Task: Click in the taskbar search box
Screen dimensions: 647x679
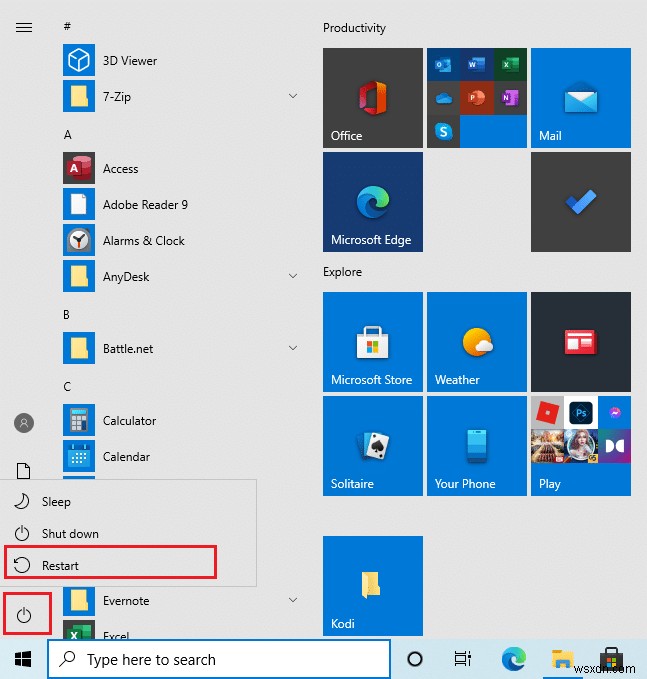Action: [x=219, y=659]
